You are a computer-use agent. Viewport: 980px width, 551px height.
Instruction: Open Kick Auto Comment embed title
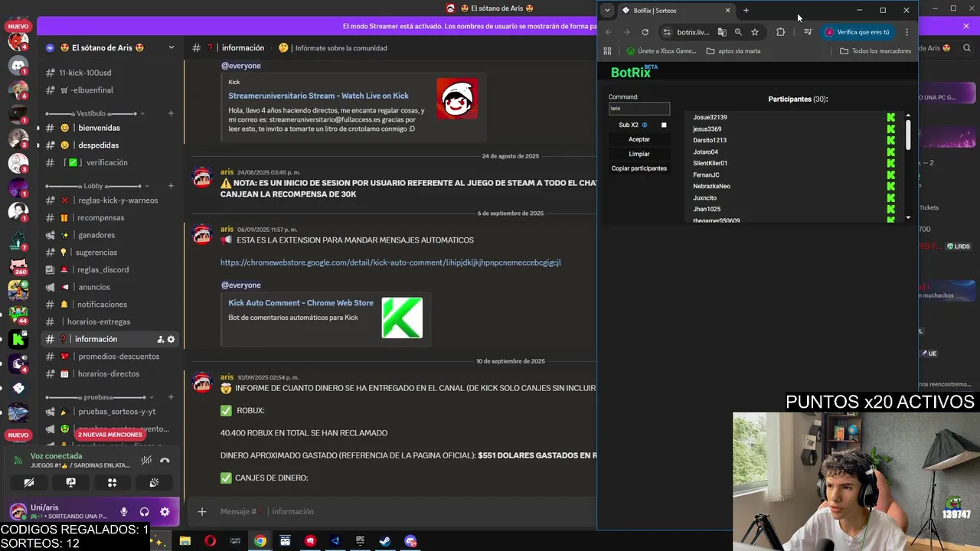point(301,303)
